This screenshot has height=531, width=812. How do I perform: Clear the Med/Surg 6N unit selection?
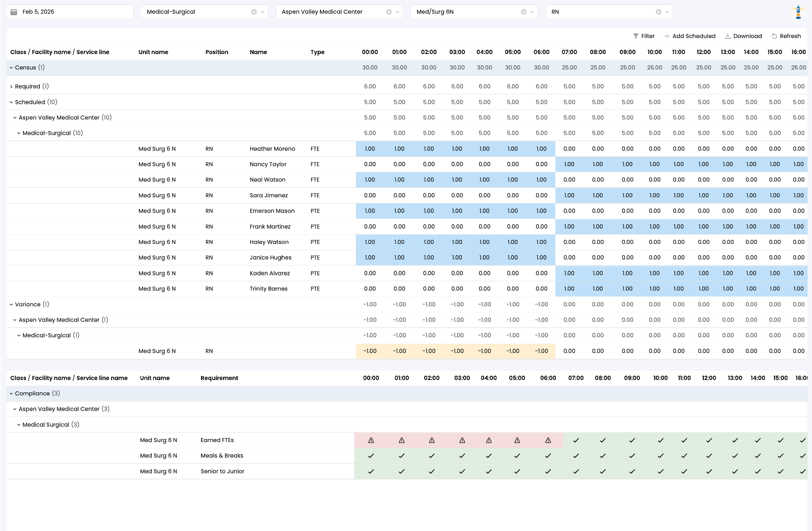(x=523, y=12)
